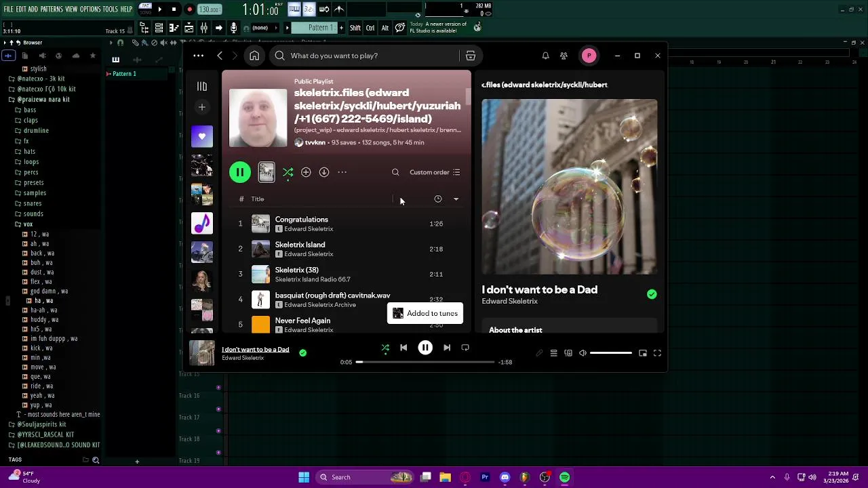The image size is (868, 488).
Task: Open Liked Songs heart tile in sidebar
Action: click(x=201, y=136)
